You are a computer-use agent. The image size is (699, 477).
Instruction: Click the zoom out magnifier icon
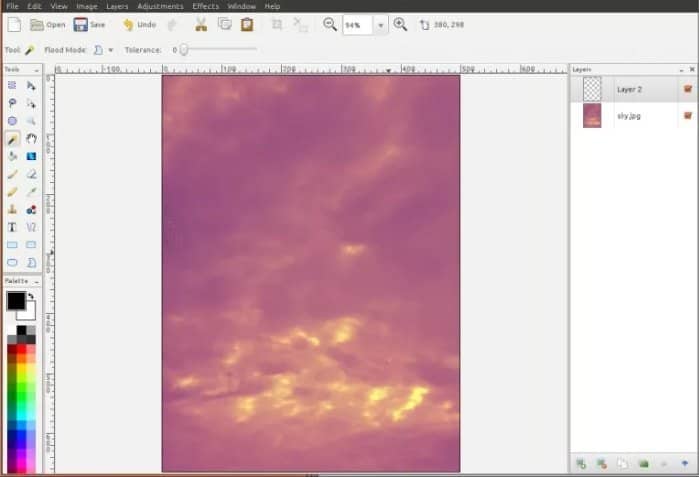click(330, 25)
